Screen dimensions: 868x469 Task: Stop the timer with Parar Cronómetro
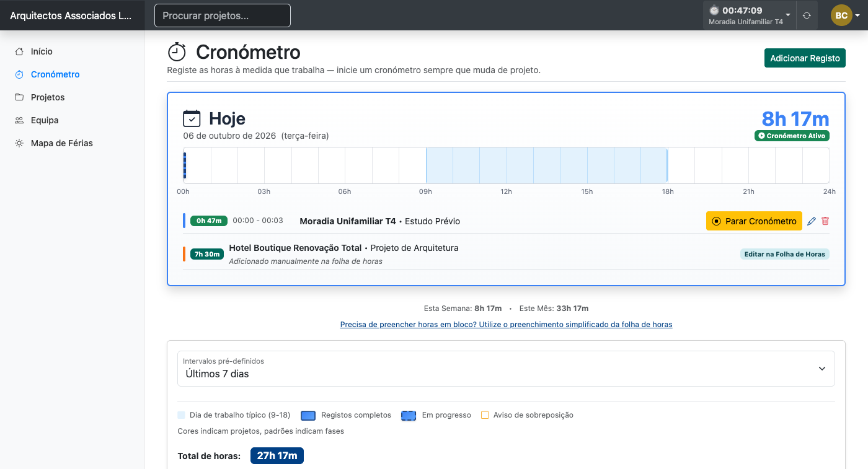coord(754,221)
